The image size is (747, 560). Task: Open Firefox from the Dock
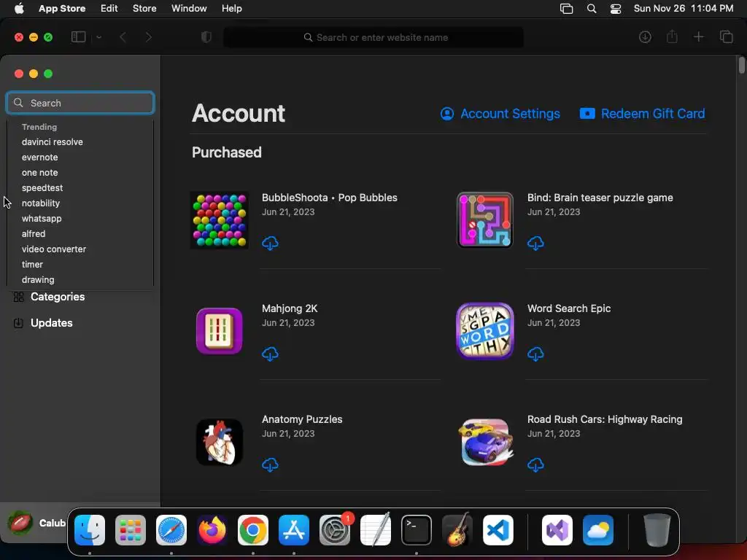pos(212,530)
